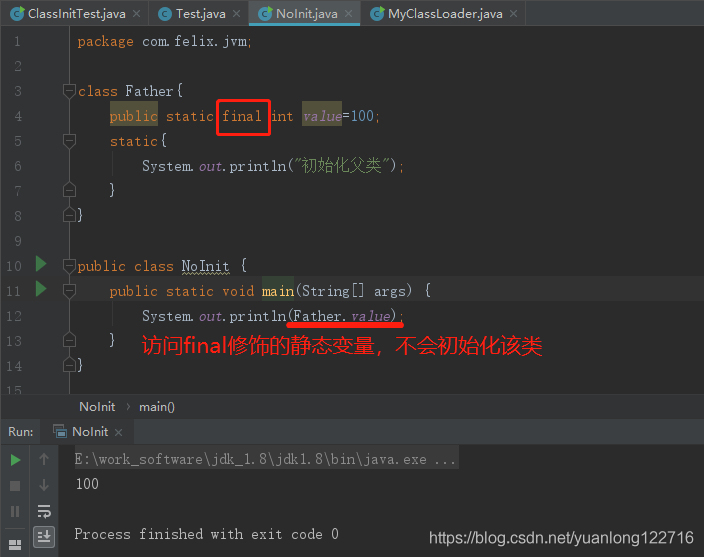Close the ClassInitTest.java tab
The image size is (704, 557).
tap(137, 14)
